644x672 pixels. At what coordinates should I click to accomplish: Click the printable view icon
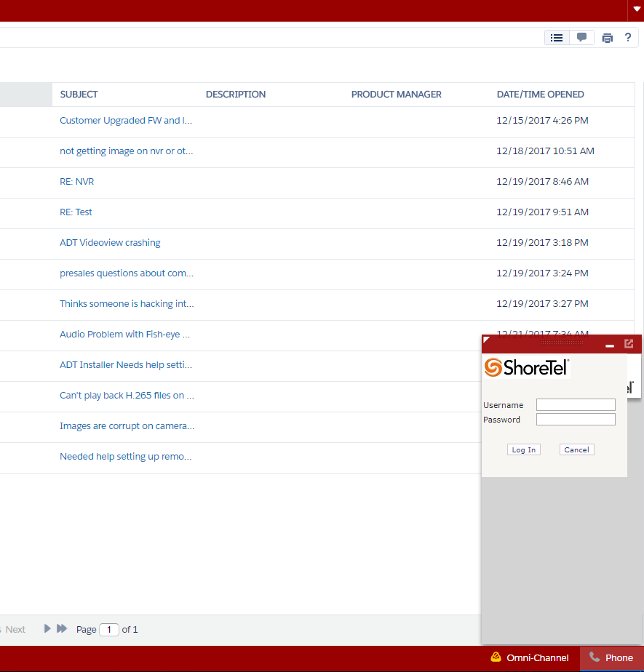[607, 38]
